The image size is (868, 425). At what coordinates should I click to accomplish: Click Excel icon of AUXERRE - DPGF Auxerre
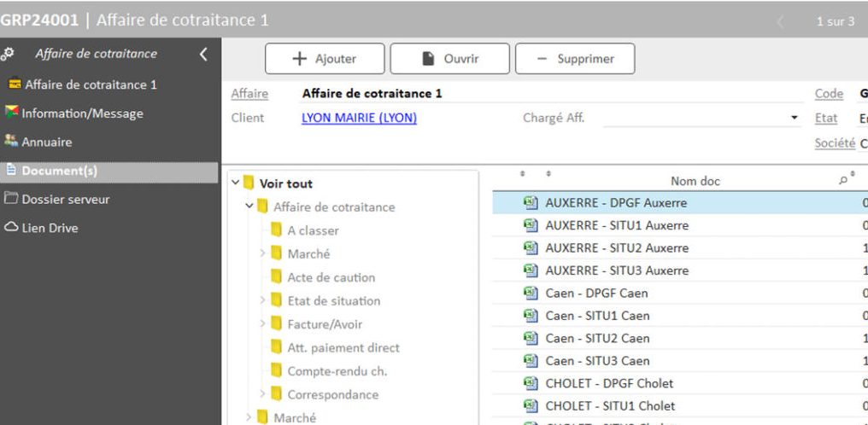531,203
